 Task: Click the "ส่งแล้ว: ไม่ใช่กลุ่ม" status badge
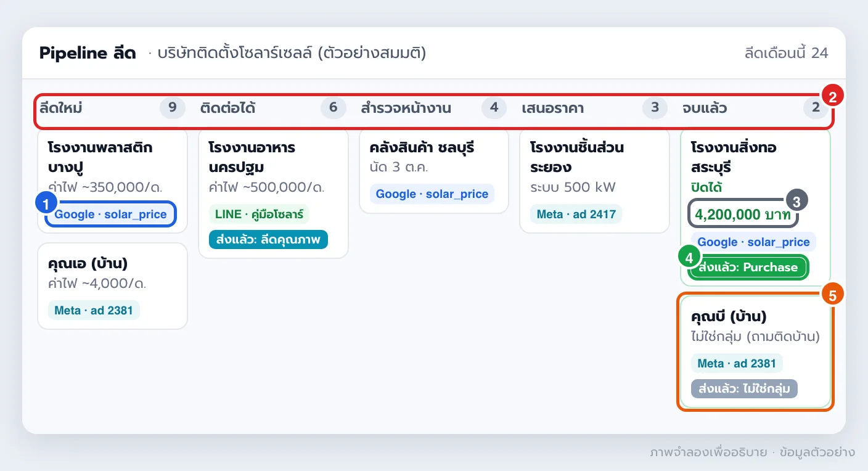(x=745, y=388)
